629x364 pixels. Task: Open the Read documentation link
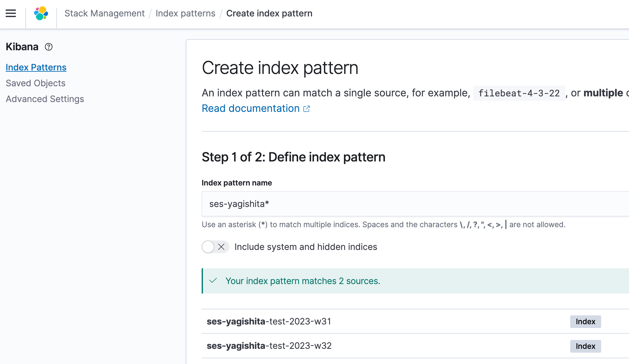click(251, 108)
